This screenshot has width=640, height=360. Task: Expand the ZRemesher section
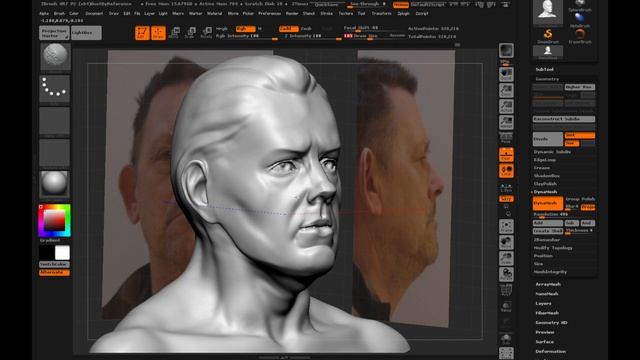click(547, 240)
